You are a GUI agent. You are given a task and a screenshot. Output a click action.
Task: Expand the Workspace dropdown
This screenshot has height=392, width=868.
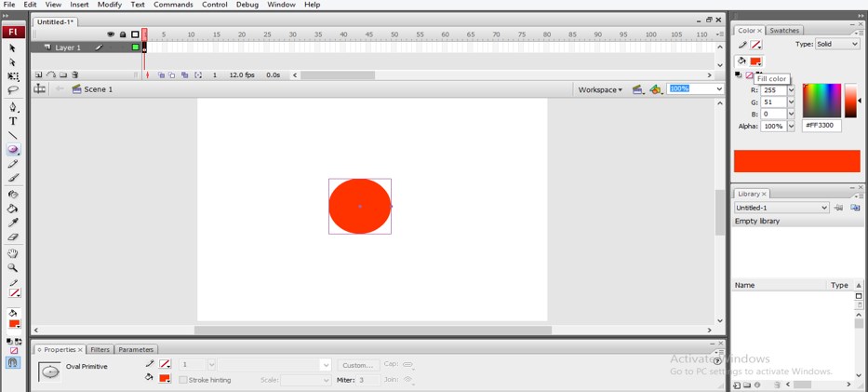pyautogui.click(x=600, y=89)
